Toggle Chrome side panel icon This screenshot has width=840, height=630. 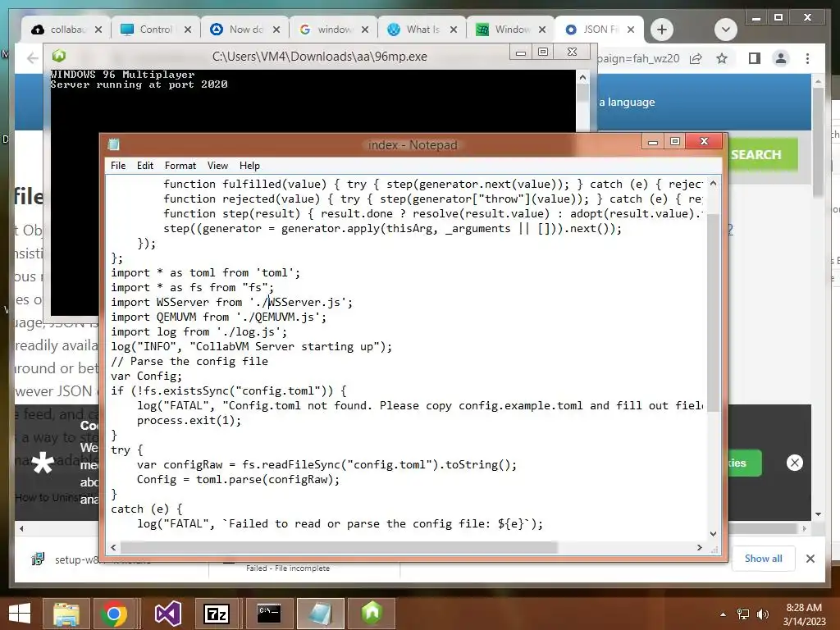click(x=755, y=58)
